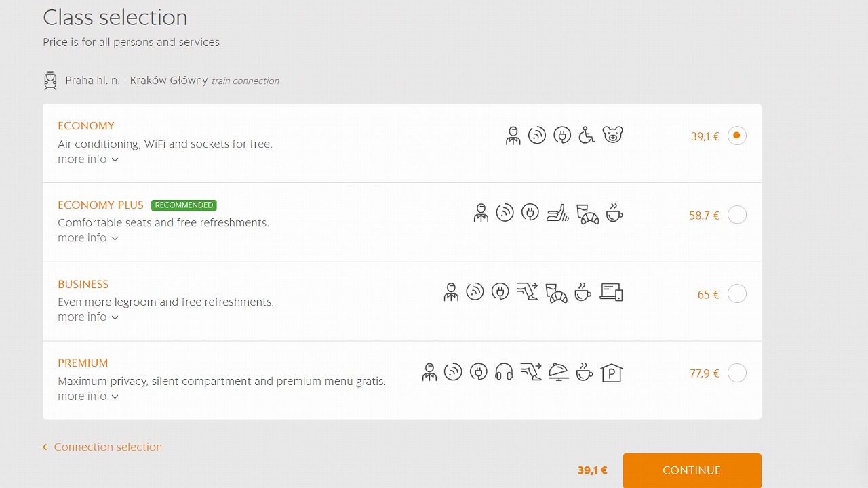Click the wheelchair accessibility icon in Economy

pos(587,136)
